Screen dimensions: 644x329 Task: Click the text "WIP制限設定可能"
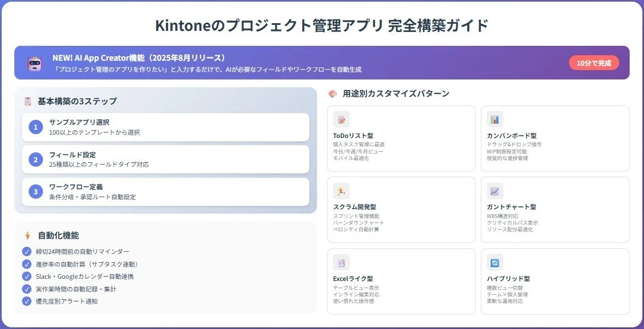coord(508,151)
